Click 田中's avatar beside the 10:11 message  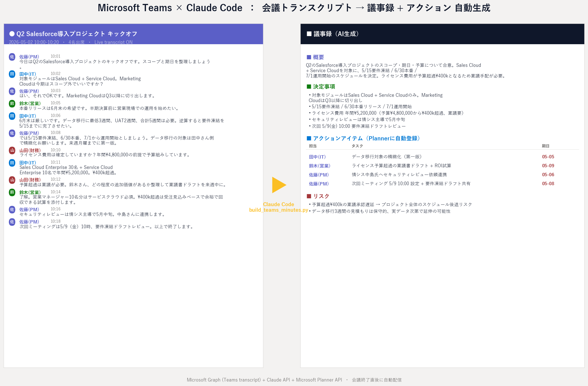click(x=12, y=163)
